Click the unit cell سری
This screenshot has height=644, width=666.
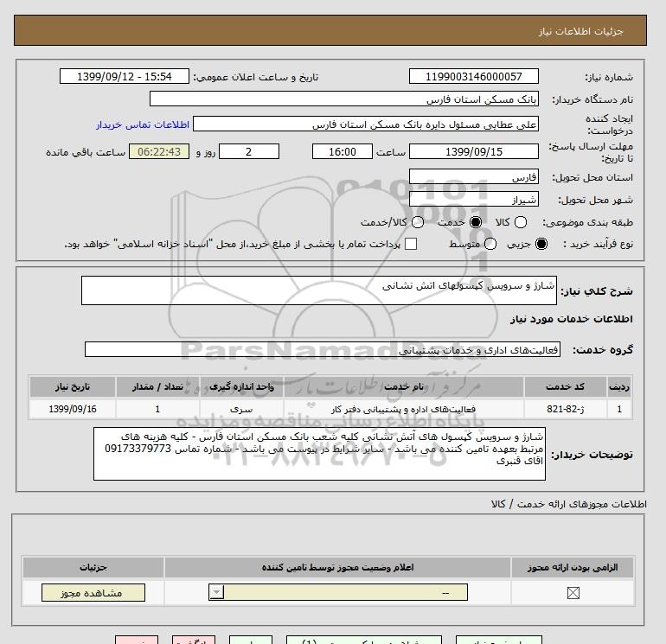coord(241,409)
